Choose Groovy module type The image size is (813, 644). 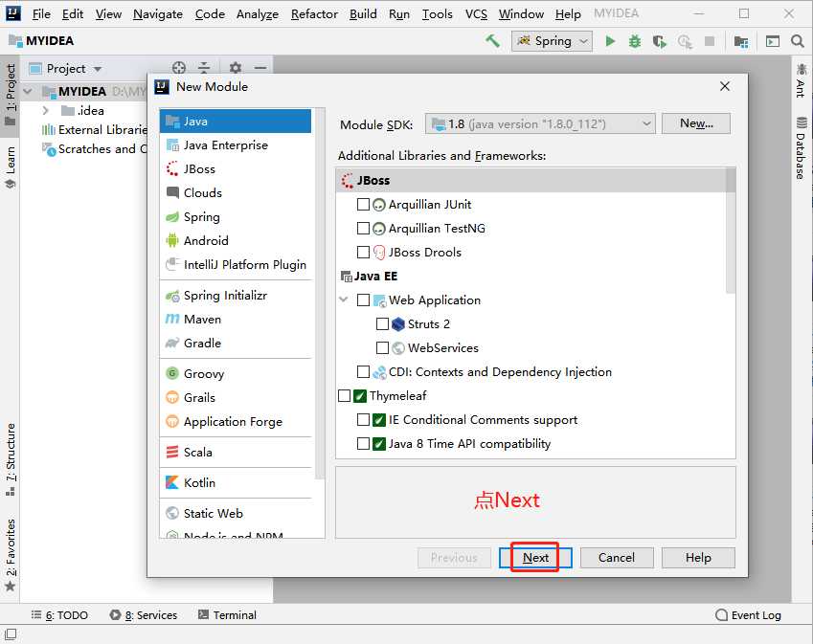pos(236,373)
